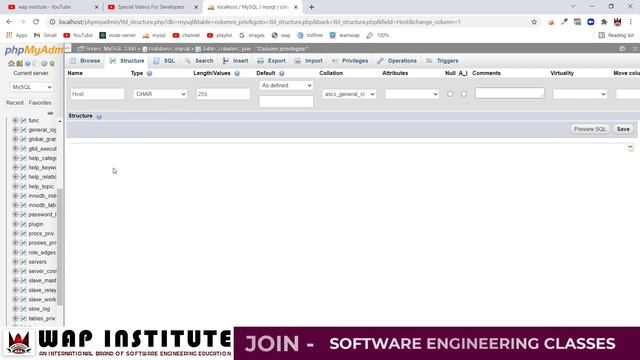This screenshot has width=640, height=360.
Task: Open the Import tab
Action: pyautogui.click(x=309, y=61)
